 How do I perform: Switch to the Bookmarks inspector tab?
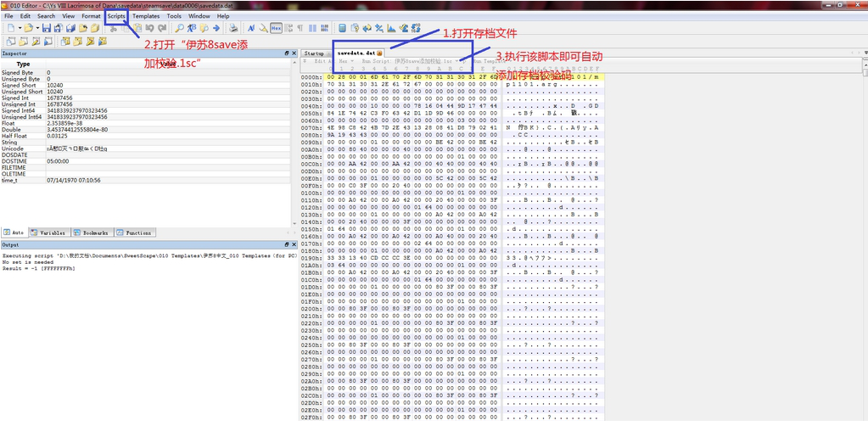(x=92, y=233)
